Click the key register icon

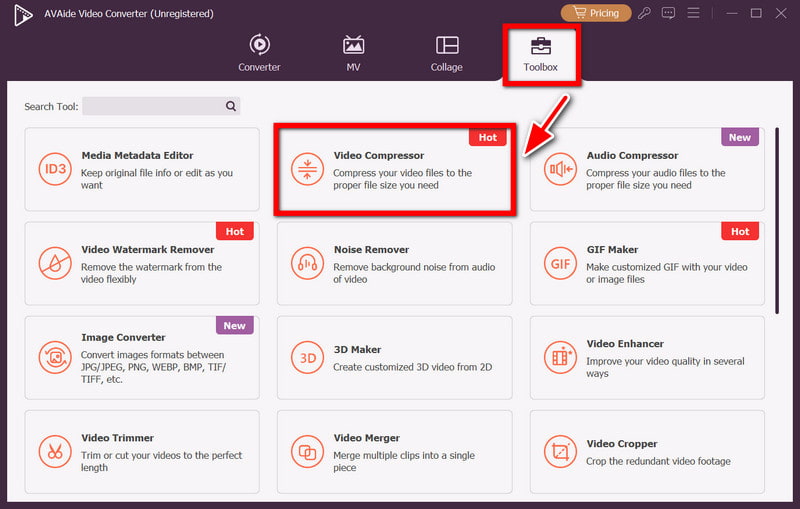coord(646,13)
